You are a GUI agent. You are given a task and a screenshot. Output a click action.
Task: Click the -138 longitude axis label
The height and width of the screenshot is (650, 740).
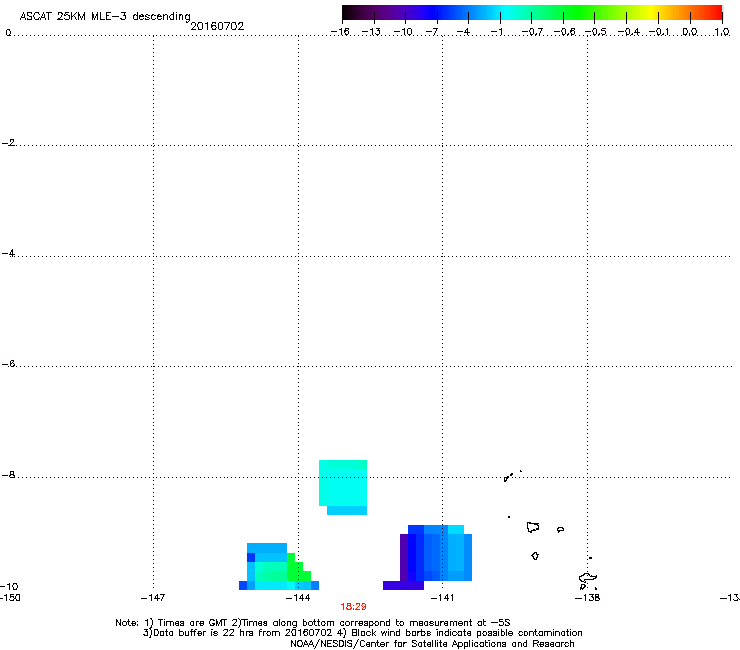[x=588, y=598]
